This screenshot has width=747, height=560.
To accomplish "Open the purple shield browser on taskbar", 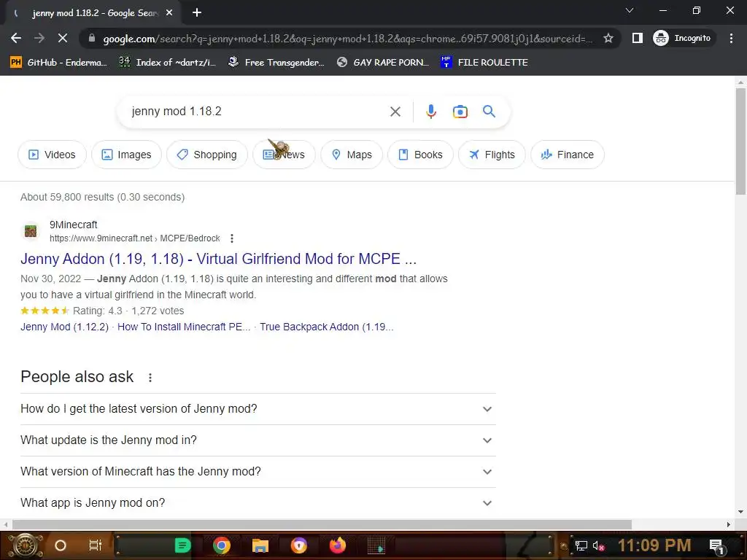I will click(298, 545).
